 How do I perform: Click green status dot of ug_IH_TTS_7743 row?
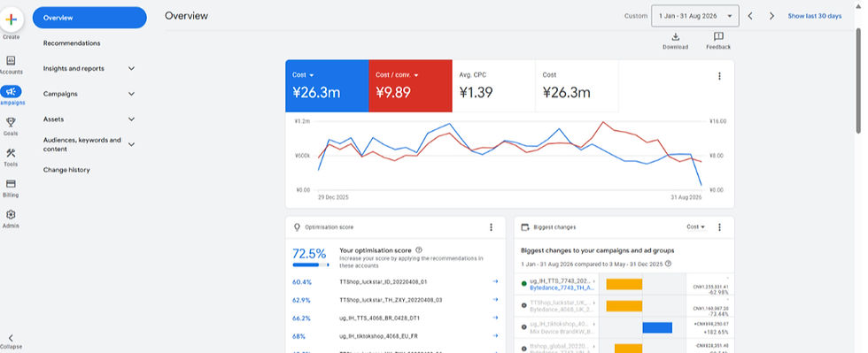point(524,284)
